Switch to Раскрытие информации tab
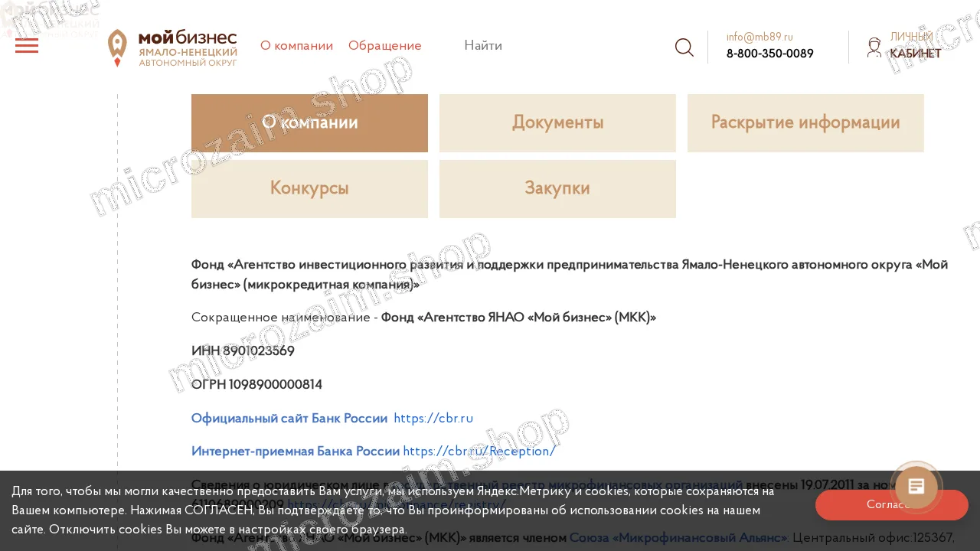This screenshot has width=980, height=551. [x=805, y=123]
